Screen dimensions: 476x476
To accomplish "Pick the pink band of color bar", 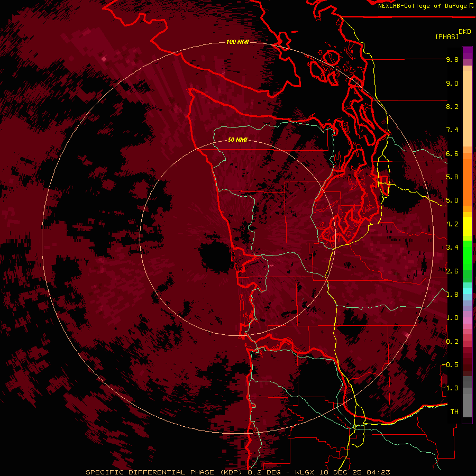I will 467,321.
